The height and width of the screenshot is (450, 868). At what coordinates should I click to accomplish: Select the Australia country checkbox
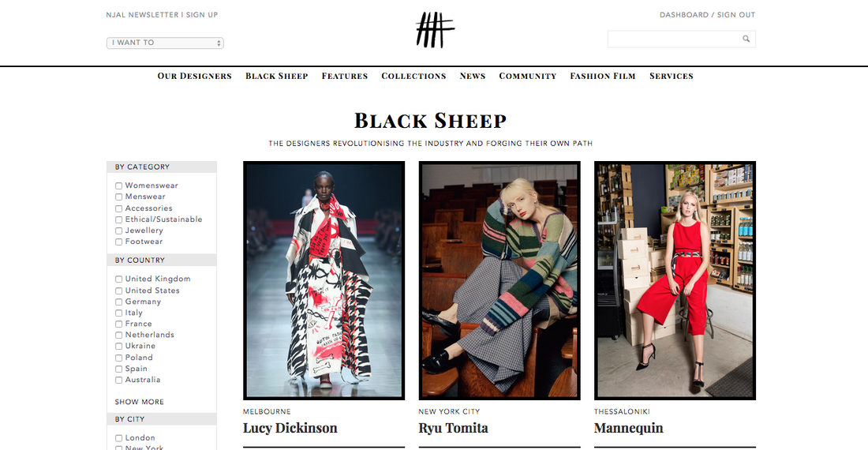tap(118, 381)
